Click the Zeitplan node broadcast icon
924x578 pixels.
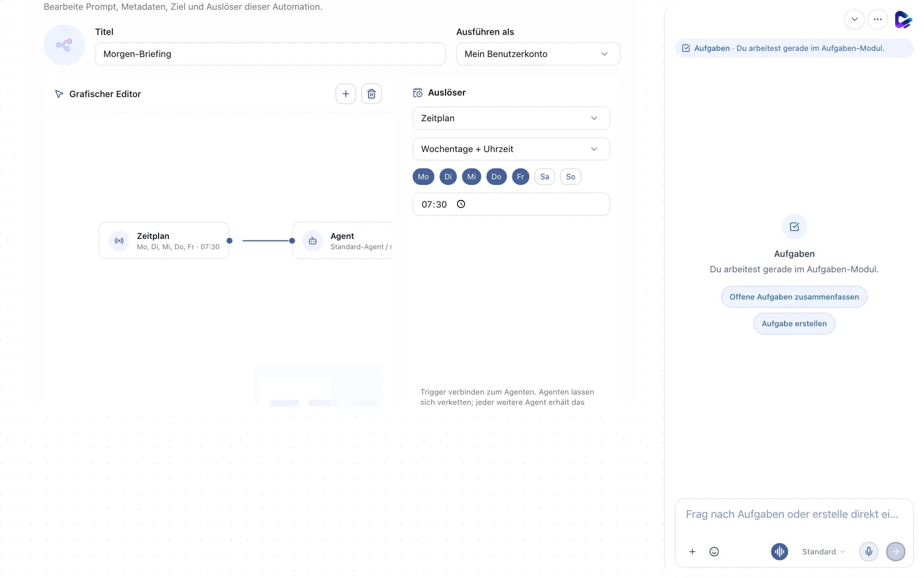tap(119, 240)
